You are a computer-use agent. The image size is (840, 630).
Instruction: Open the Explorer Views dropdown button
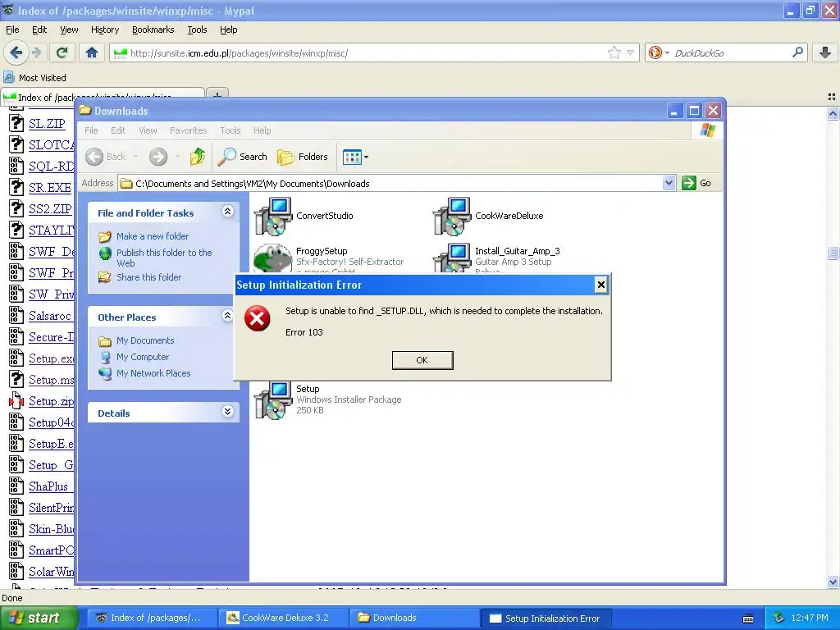pyautogui.click(x=355, y=157)
